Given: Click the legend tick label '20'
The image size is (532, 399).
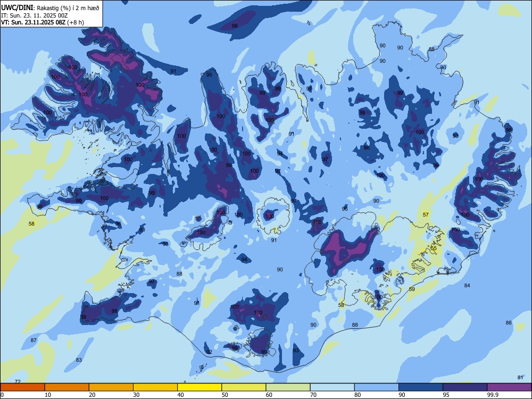Looking at the screenshot, I should (92, 395).
